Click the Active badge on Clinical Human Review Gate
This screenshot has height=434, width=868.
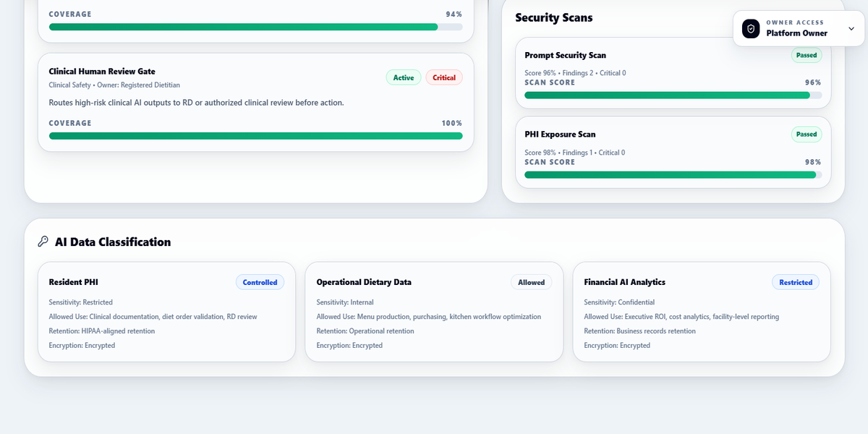[x=404, y=77]
